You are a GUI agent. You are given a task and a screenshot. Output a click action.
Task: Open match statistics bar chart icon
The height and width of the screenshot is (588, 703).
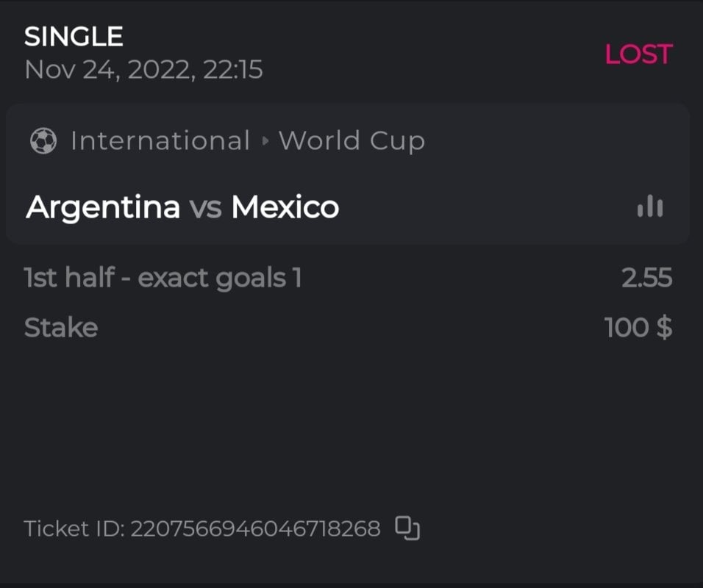[x=650, y=207]
